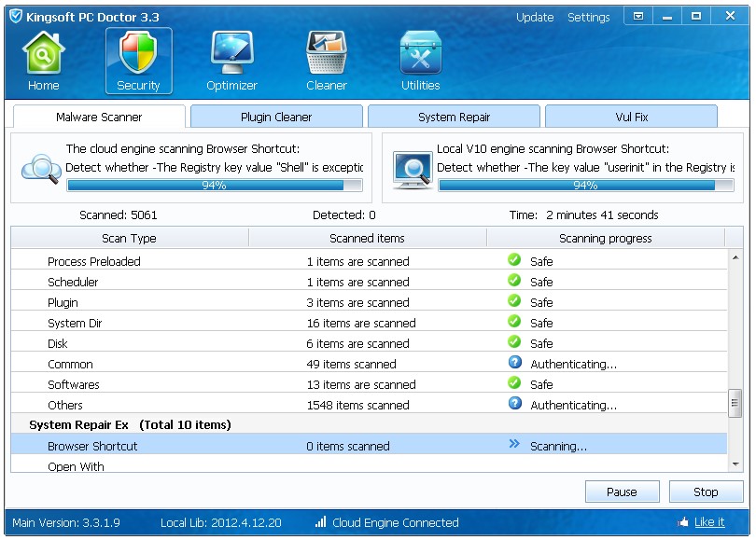Click the green check icon for Process Preloaded
756x540 pixels.
pyautogui.click(x=514, y=260)
